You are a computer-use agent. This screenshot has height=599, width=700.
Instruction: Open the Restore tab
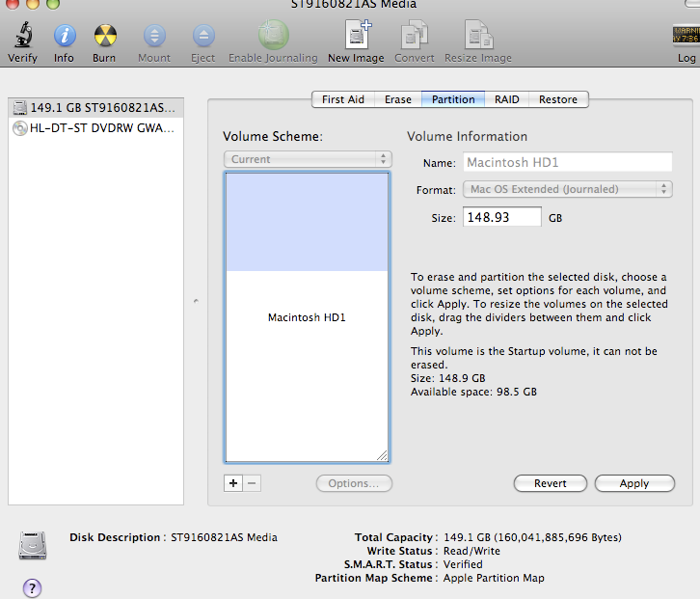point(558,99)
